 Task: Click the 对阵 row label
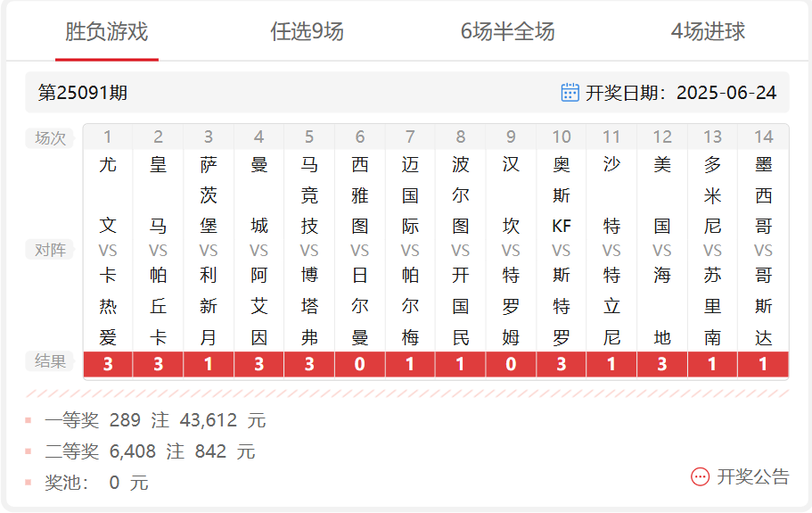[x=50, y=250]
